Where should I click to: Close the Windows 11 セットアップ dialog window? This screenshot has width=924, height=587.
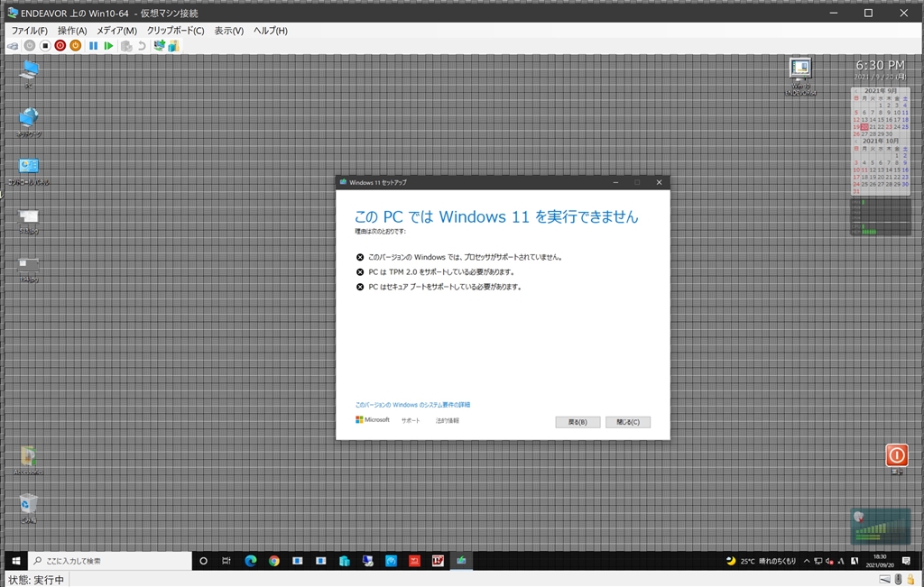(659, 182)
